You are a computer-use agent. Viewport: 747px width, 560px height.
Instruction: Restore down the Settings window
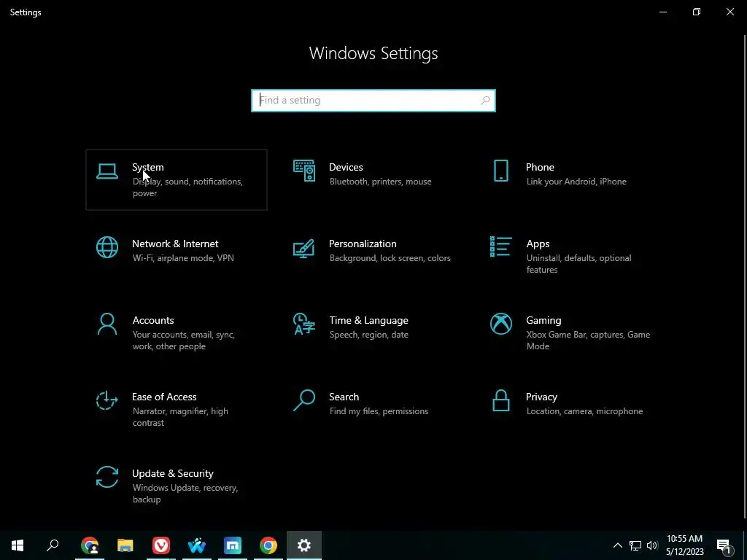(697, 12)
